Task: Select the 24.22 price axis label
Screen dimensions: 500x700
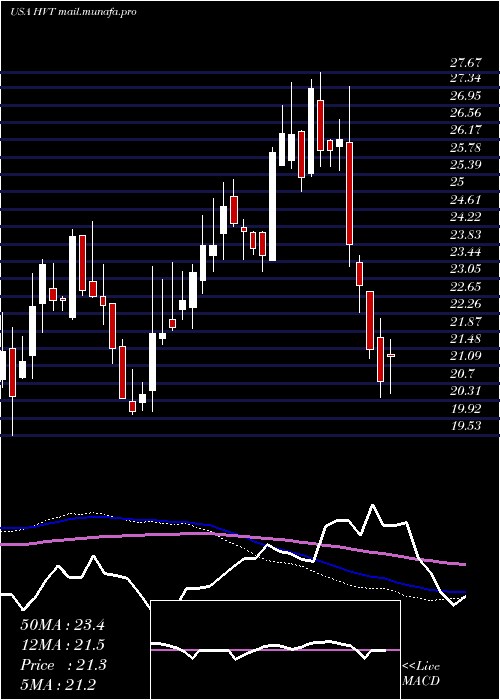Action: 465,217
